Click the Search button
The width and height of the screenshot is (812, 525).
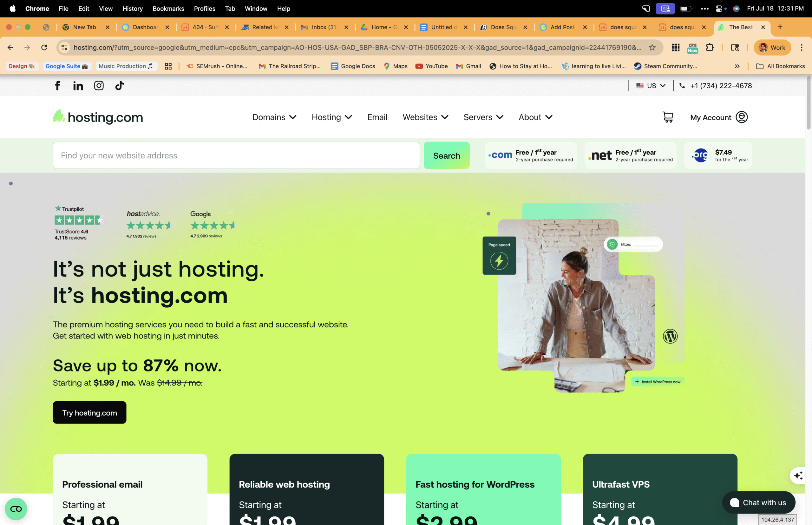point(447,155)
